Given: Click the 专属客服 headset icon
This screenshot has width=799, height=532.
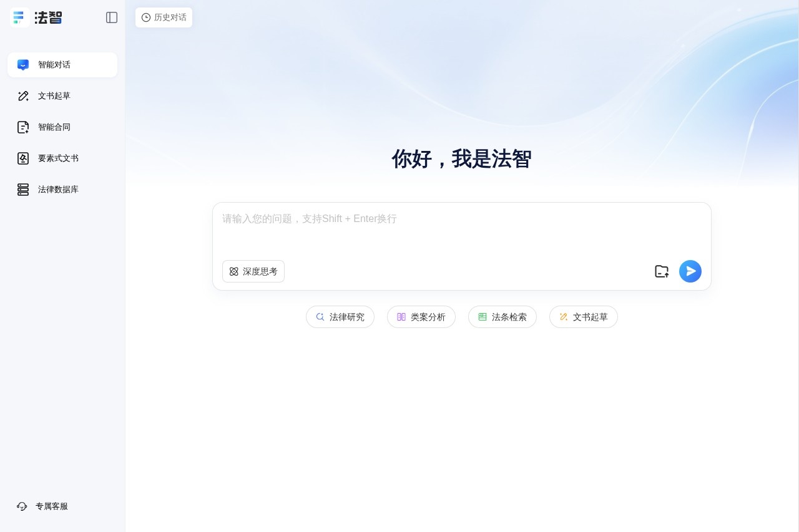Looking at the screenshot, I should (x=22, y=506).
